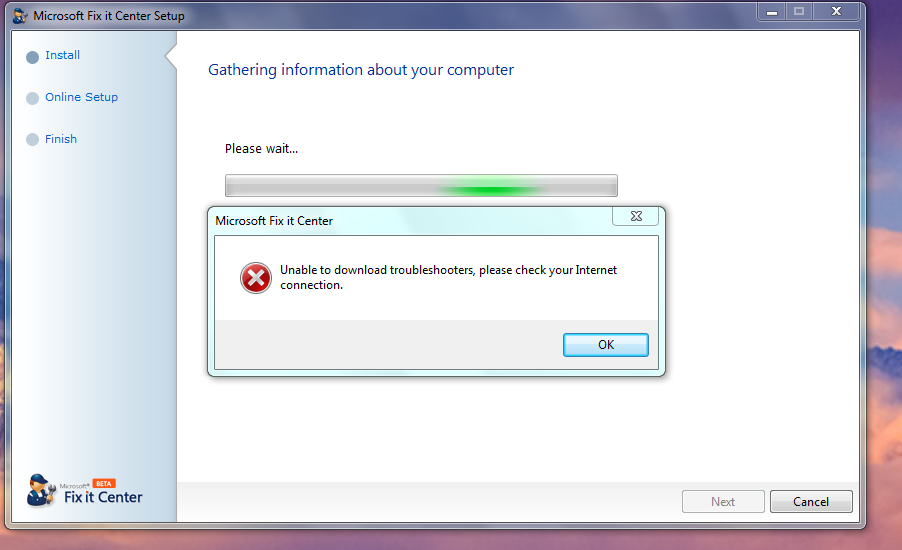Viewport: 902px width, 550px height.
Task: Click the Fix it Center mascot logo
Action: click(x=41, y=491)
